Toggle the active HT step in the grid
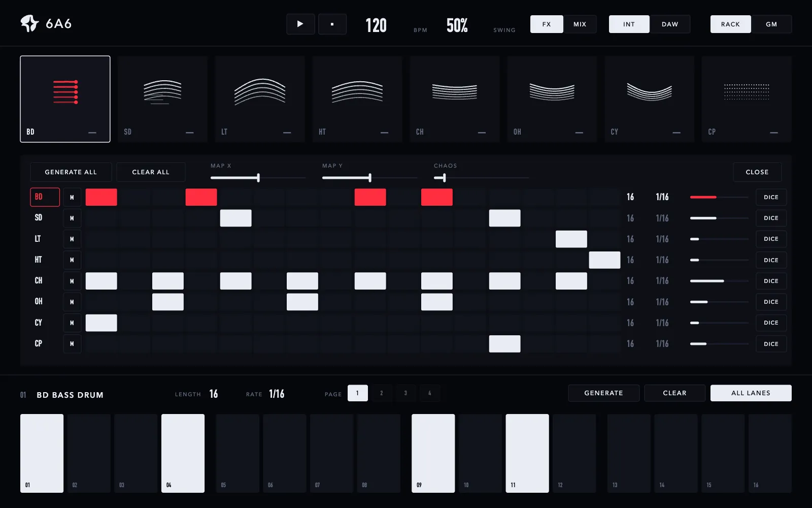The height and width of the screenshot is (508, 812). pos(604,260)
